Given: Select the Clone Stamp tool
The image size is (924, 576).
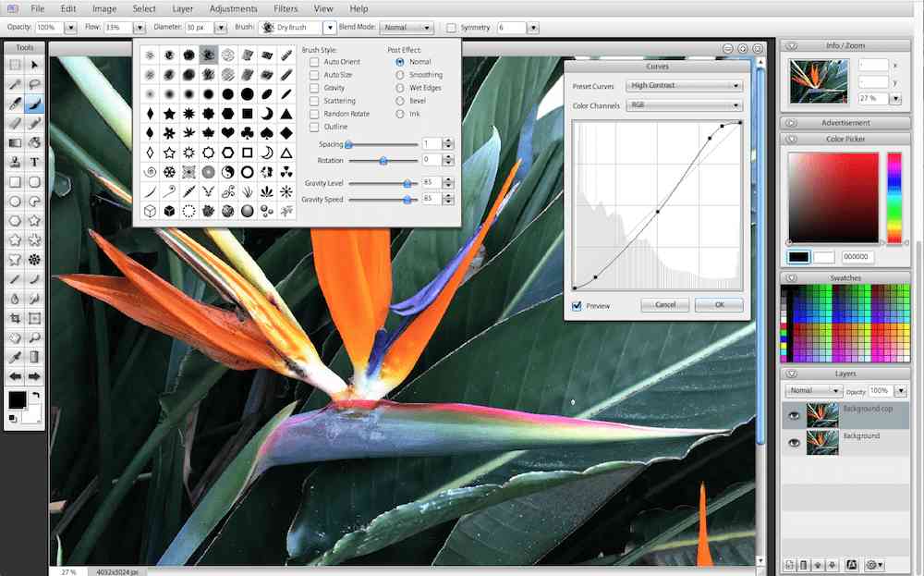Looking at the screenshot, I should pyautogui.click(x=15, y=162).
